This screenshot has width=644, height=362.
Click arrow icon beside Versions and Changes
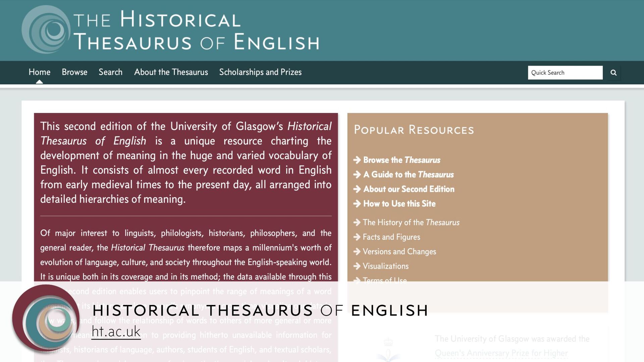357,252
